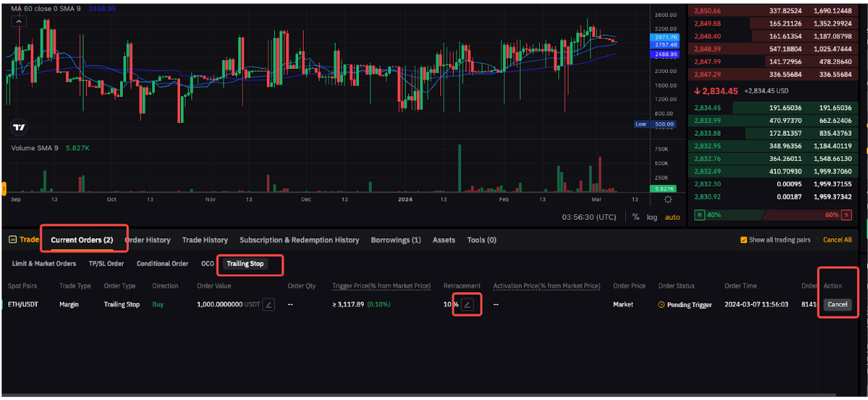Toggle Show all trading pairs checkbox
Image resolution: width=868 pixels, height=400 pixels.
[744, 240]
